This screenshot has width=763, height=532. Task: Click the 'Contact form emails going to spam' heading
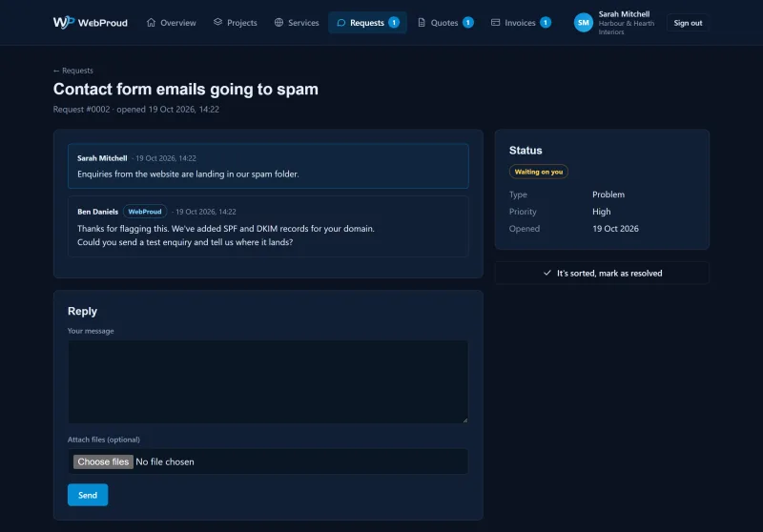(185, 89)
